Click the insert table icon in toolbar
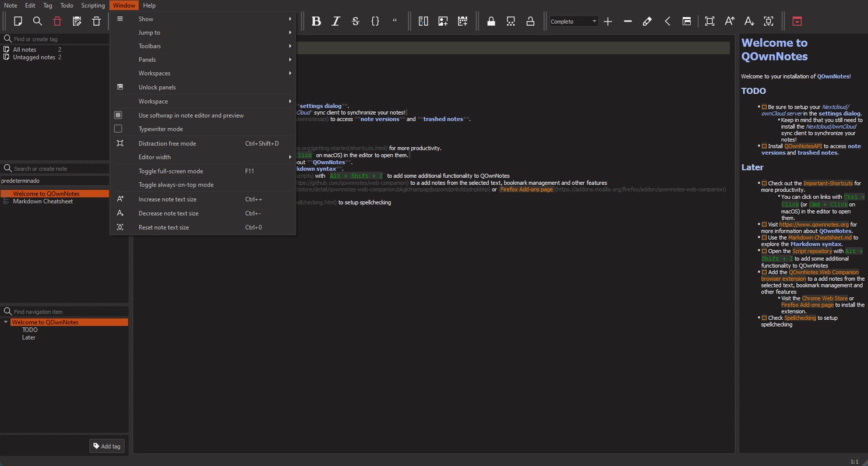 (x=463, y=21)
